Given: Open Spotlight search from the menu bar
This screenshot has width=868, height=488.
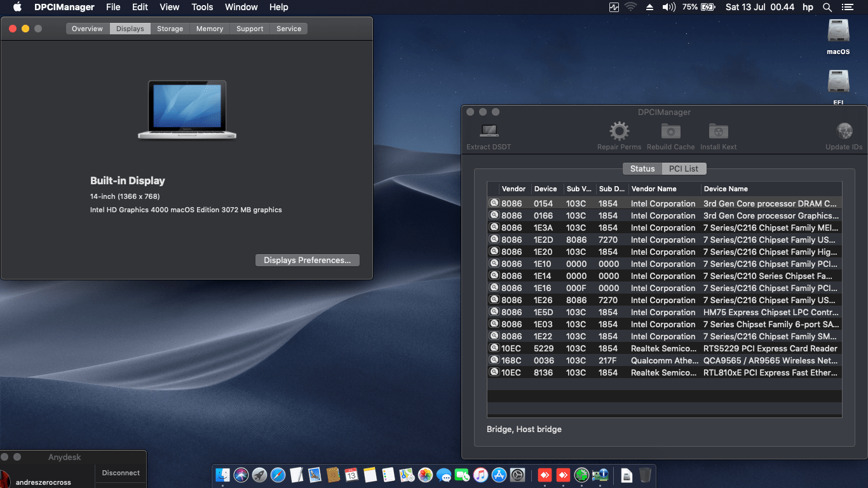Looking at the screenshot, I should 827,7.
